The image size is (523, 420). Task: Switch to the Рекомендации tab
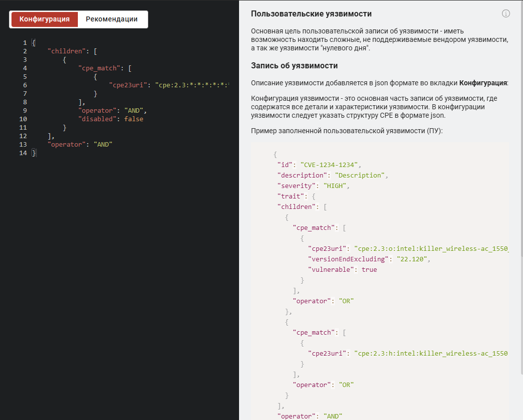[111, 19]
